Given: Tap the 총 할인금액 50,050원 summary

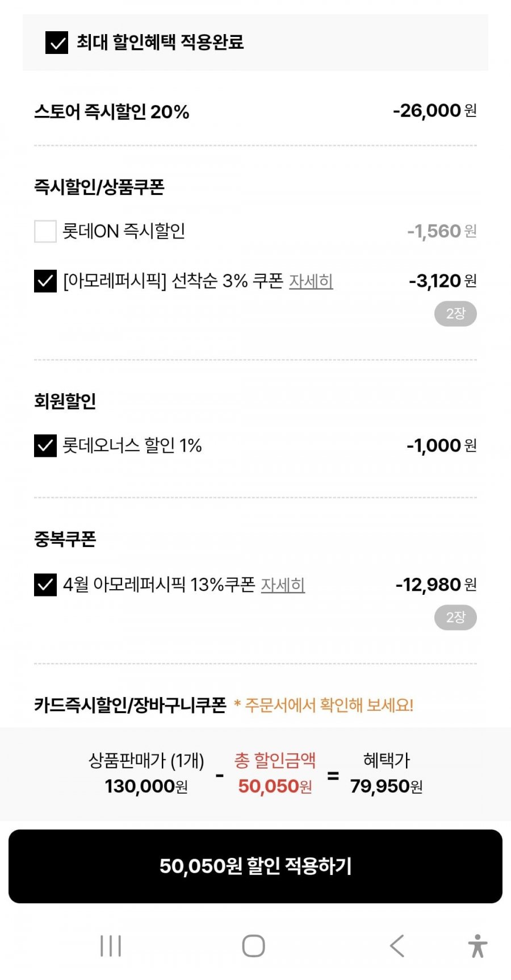Looking at the screenshot, I should (275, 774).
